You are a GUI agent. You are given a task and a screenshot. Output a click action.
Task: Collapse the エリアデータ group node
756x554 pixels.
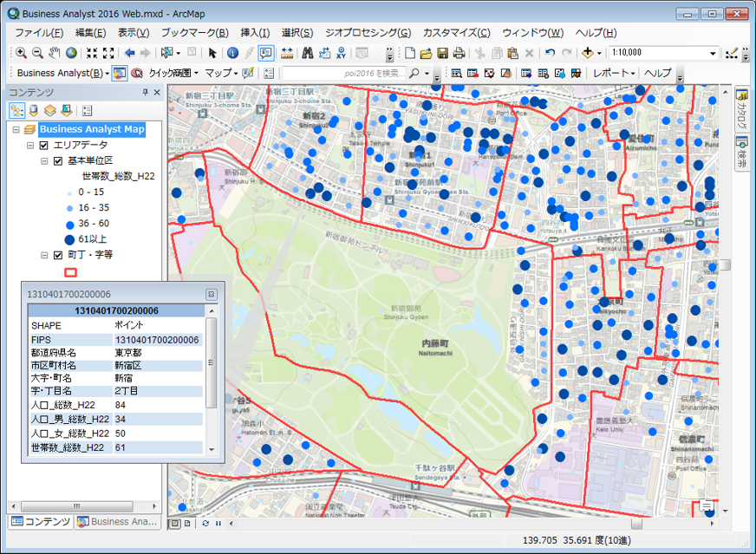coord(29,145)
